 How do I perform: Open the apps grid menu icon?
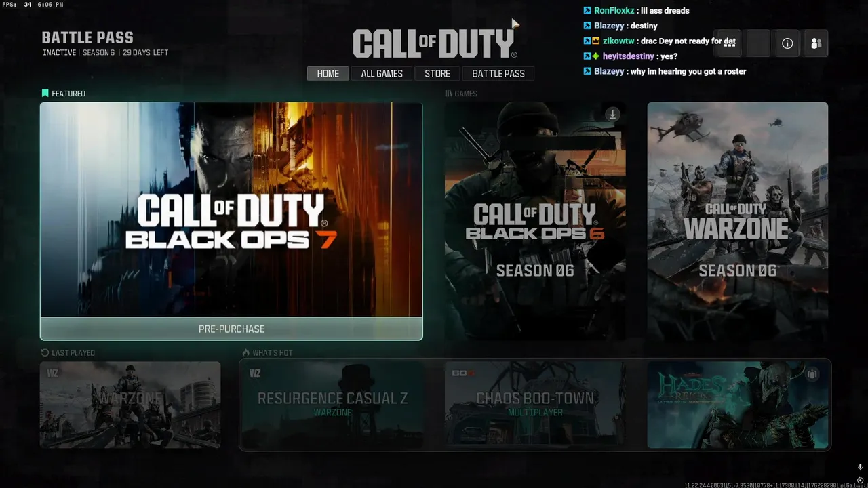(730, 43)
